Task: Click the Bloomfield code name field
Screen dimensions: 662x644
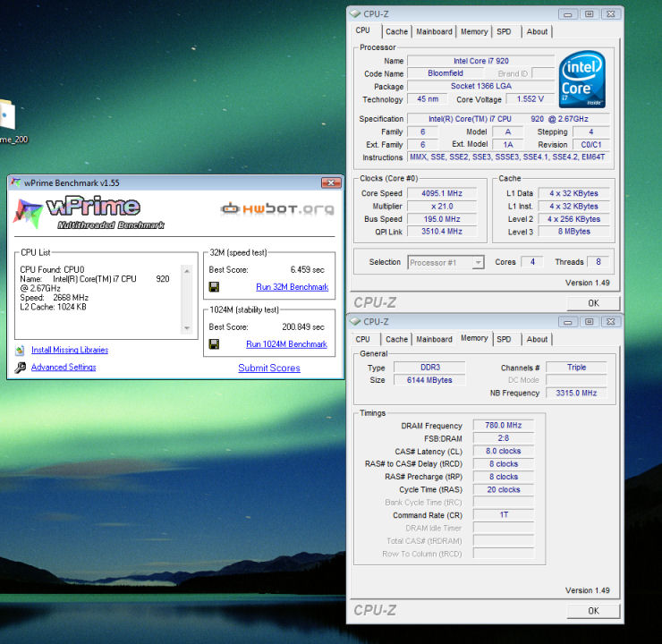Action: click(x=446, y=73)
